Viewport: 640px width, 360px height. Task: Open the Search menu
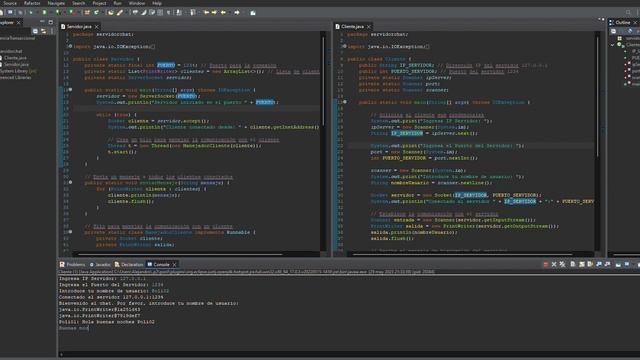[x=79, y=3]
